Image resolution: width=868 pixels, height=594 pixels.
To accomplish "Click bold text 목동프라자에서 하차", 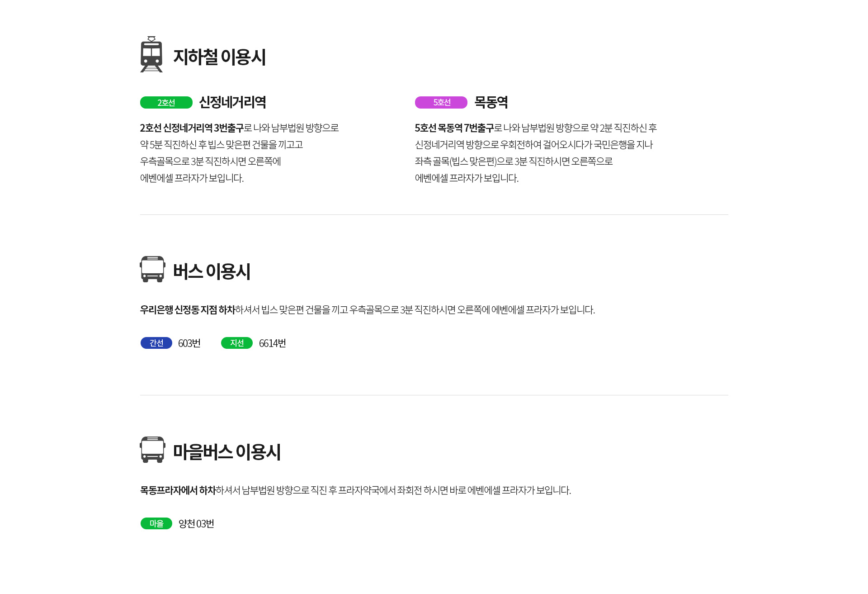I will click(x=178, y=490).
